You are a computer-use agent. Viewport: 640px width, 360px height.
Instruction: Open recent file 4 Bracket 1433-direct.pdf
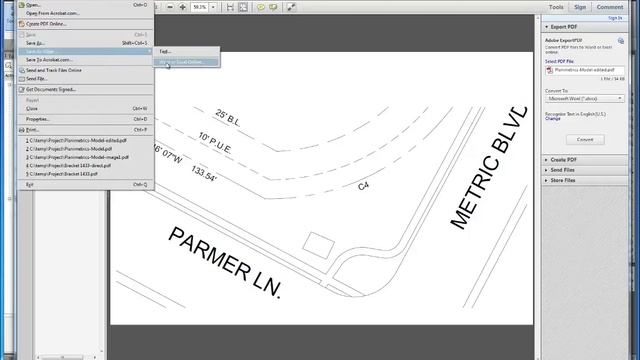click(x=85, y=166)
